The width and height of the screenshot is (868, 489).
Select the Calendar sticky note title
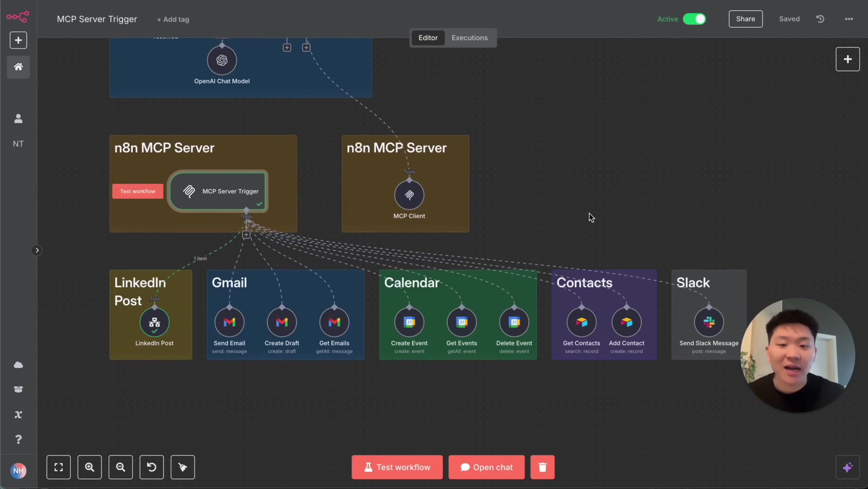(x=412, y=283)
